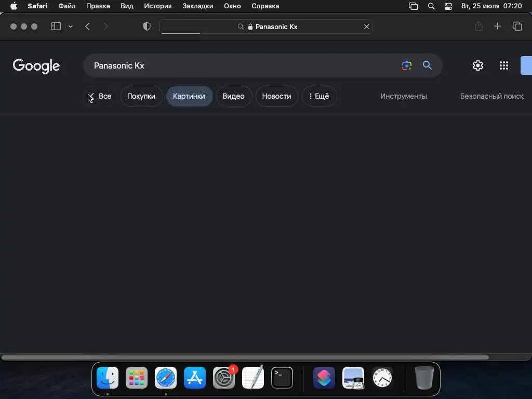This screenshot has height=399, width=532.
Task: Open Finder from the Dock
Action: 108,378
